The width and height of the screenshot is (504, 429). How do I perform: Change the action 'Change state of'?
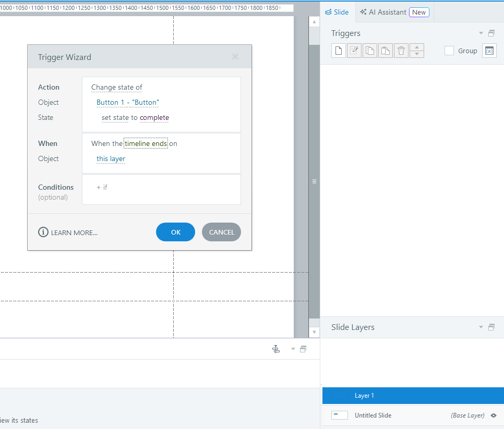117,88
